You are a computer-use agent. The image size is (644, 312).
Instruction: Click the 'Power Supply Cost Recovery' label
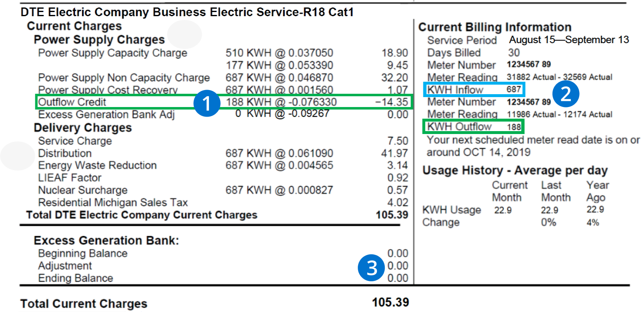coord(108,90)
